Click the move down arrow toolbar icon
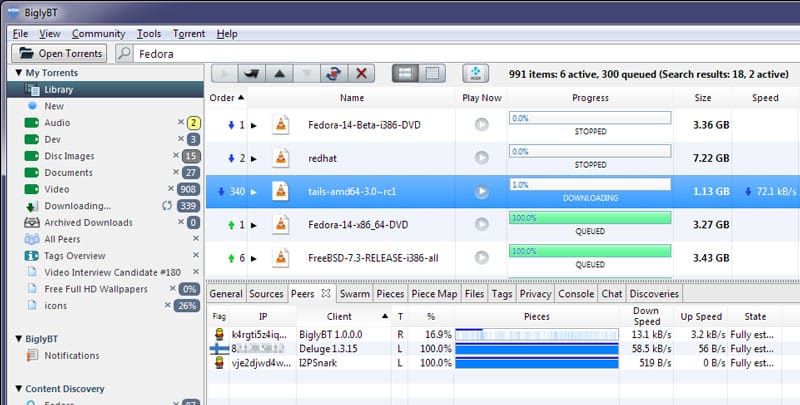This screenshot has height=405, width=800. (x=307, y=73)
